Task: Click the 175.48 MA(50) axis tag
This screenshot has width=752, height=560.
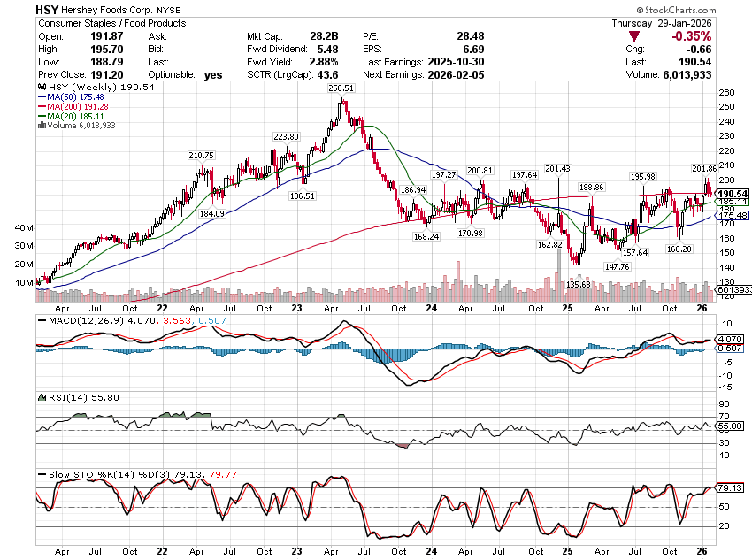Action: pos(733,216)
